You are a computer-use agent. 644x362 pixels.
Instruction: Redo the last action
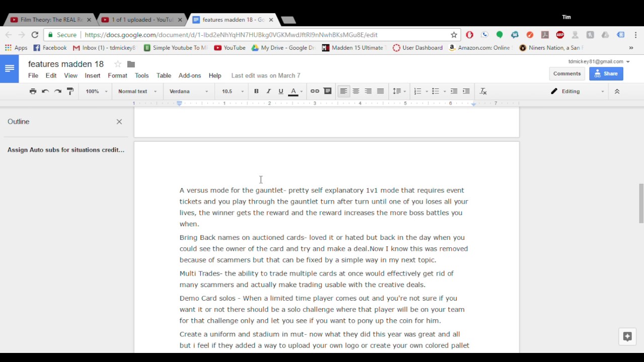pyautogui.click(x=58, y=91)
